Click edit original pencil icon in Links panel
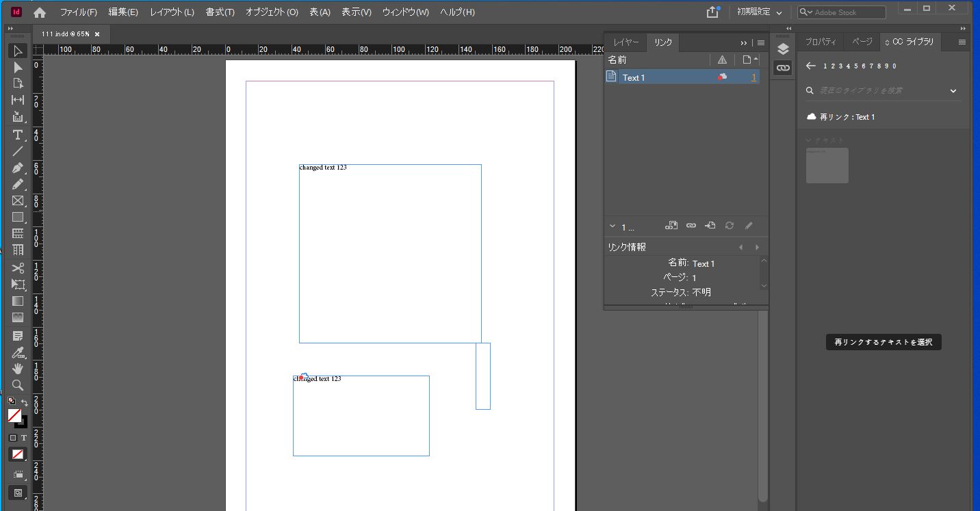This screenshot has height=511, width=980. pyautogui.click(x=749, y=226)
